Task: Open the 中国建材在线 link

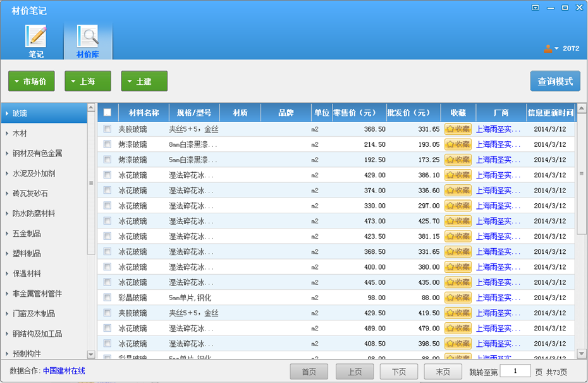Action: click(x=64, y=371)
